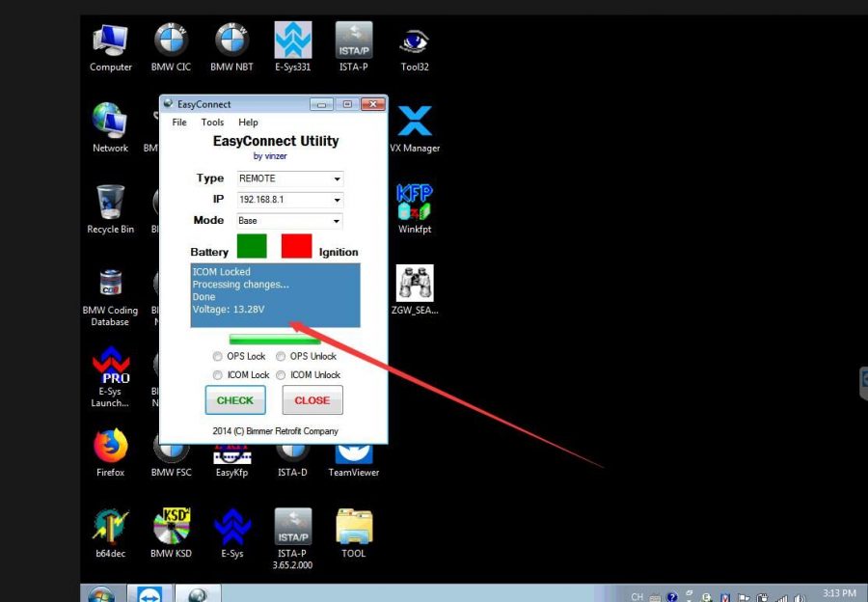The image size is (868, 602).
Task: Open the Tools menu in EasyConnect
Action: (x=212, y=123)
